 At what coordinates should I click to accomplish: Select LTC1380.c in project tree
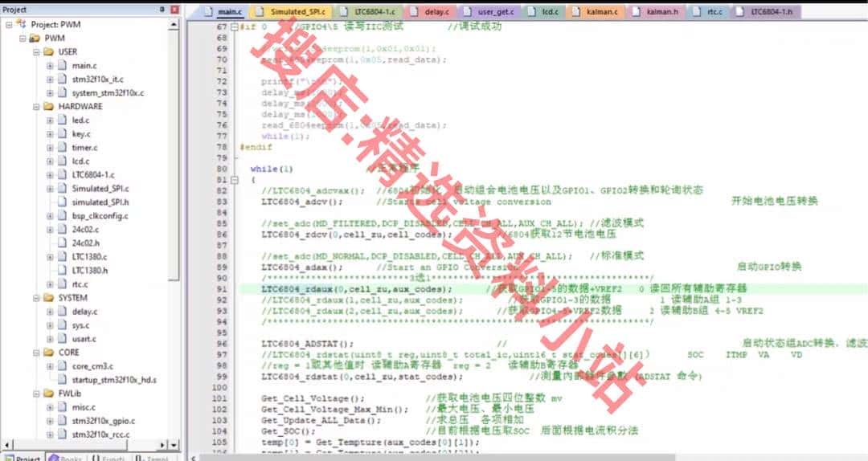[x=89, y=257]
